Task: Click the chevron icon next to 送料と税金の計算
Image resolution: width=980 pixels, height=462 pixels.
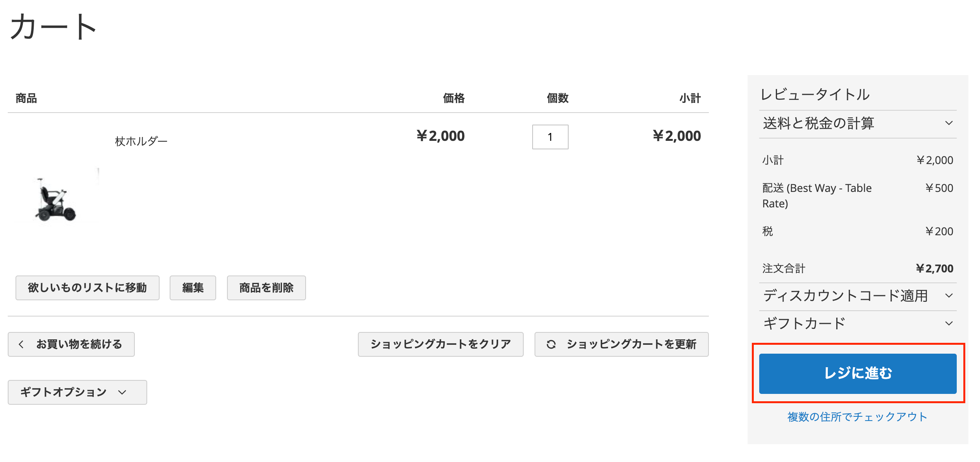Action: pos(949,123)
